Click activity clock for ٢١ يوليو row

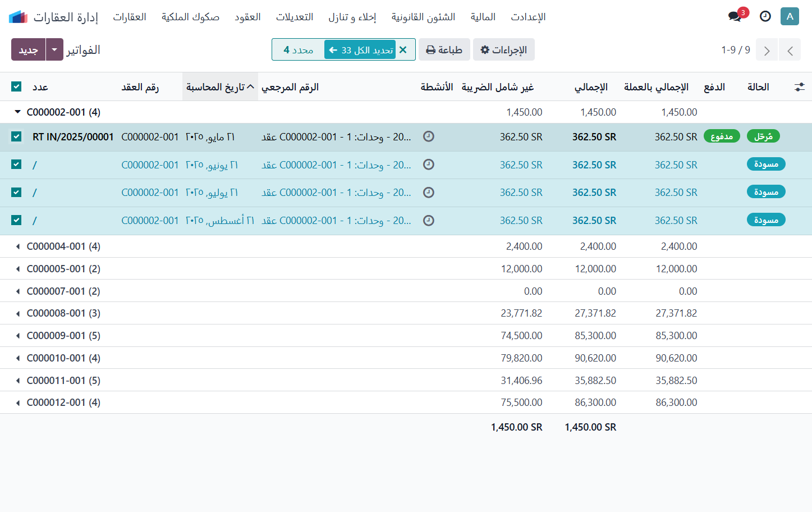pos(429,193)
